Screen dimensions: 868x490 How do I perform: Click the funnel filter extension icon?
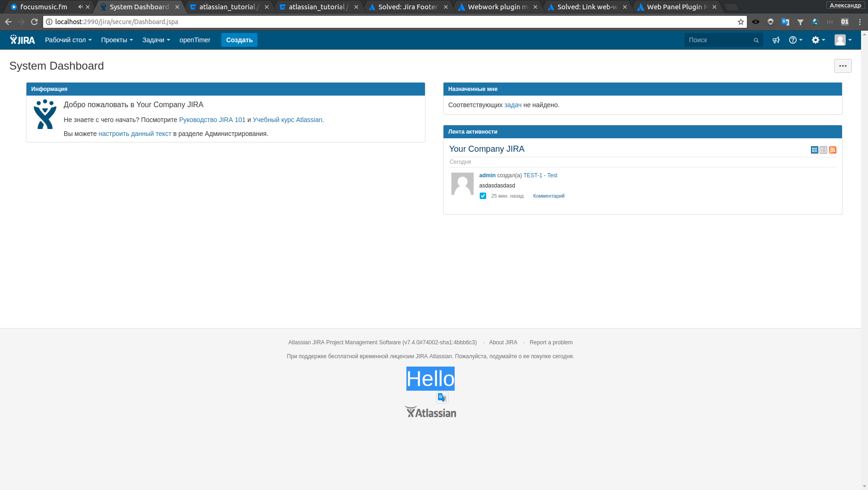tap(800, 22)
